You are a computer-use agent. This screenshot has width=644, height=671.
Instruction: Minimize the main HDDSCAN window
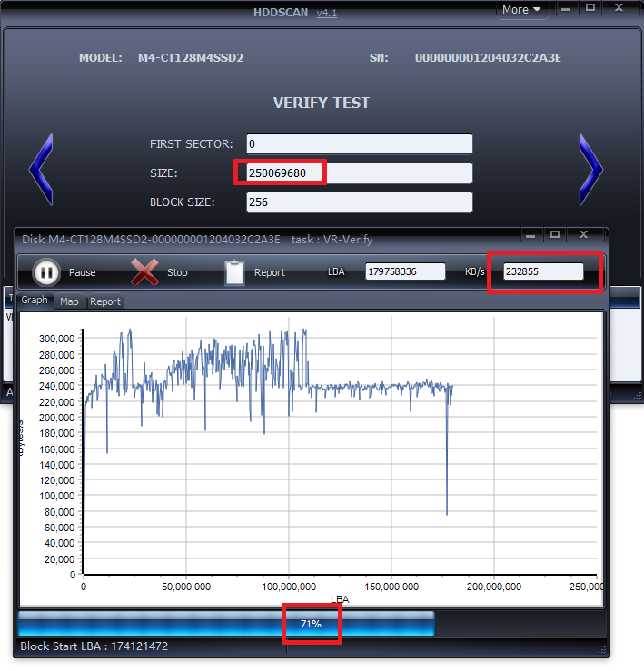click(x=567, y=8)
